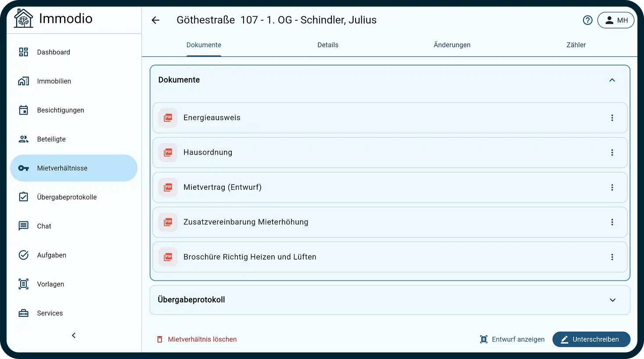Open Besichtigungen from the sidebar
Viewport: 644px width, 359px height.
[x=74, y=110]
